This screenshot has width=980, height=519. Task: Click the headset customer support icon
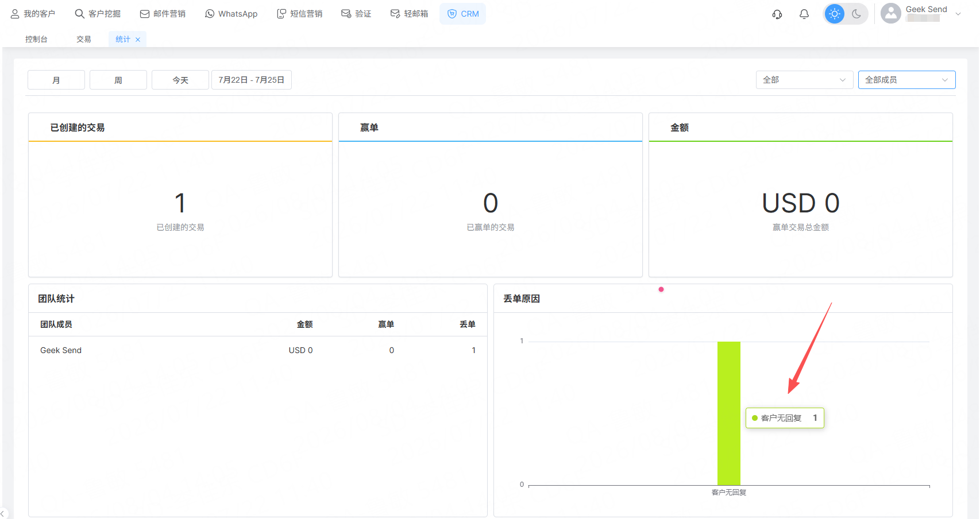tap(777, 14)
